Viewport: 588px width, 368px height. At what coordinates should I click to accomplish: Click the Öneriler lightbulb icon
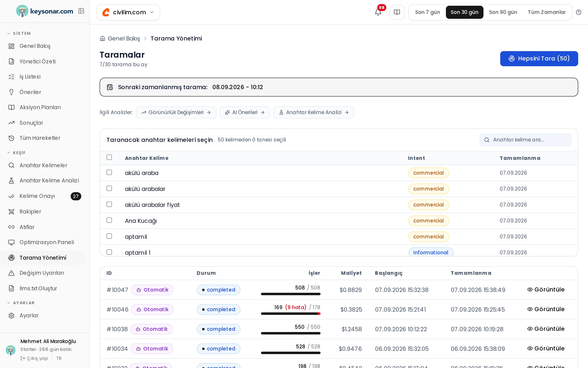[11, 92]
